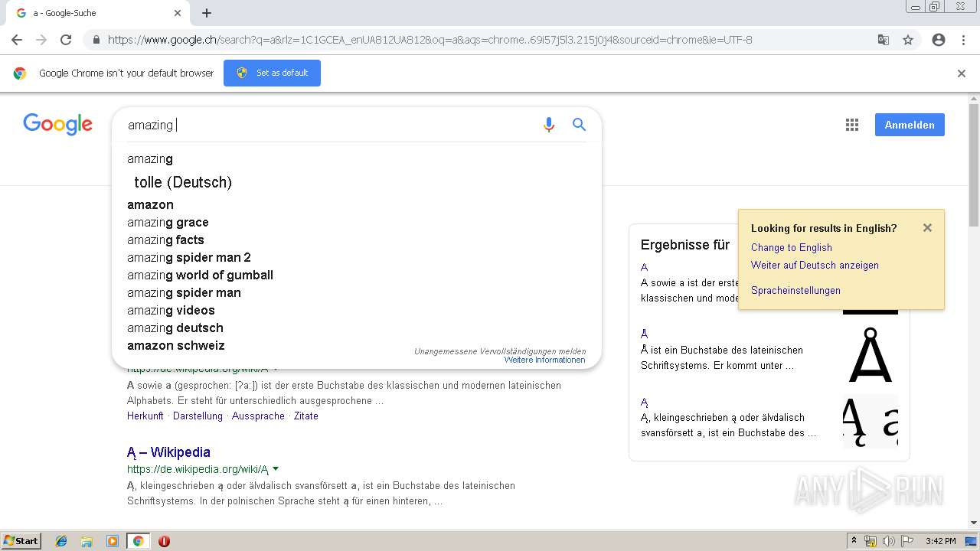980x551 pixels.
Task: Open the Chrome profile menu
Action: click(x=939, y=40)
